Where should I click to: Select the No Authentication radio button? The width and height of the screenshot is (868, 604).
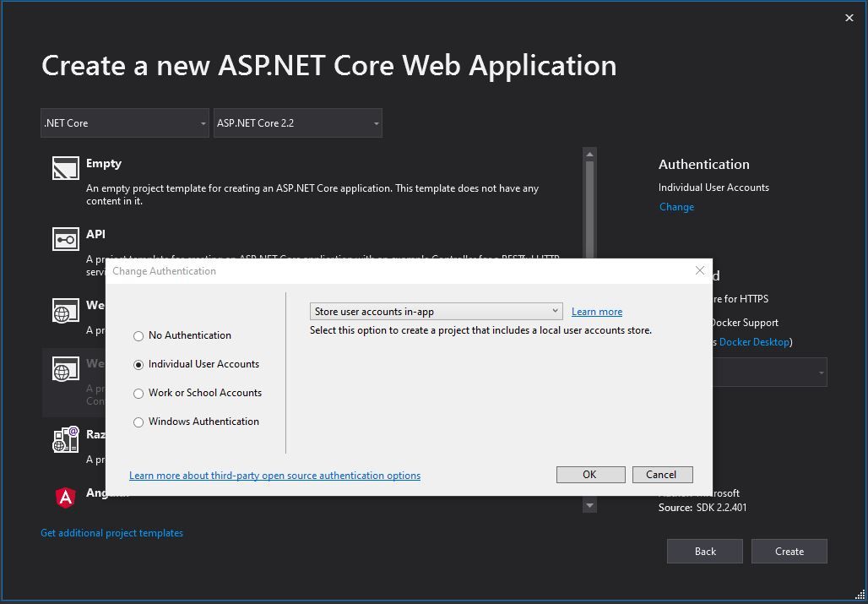coord(138,336)
